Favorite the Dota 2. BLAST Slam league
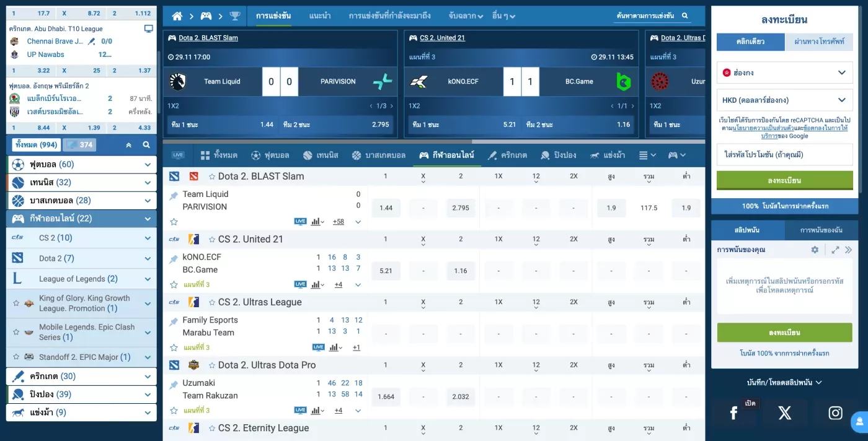The image size is (868, 441). pos(212,177)
